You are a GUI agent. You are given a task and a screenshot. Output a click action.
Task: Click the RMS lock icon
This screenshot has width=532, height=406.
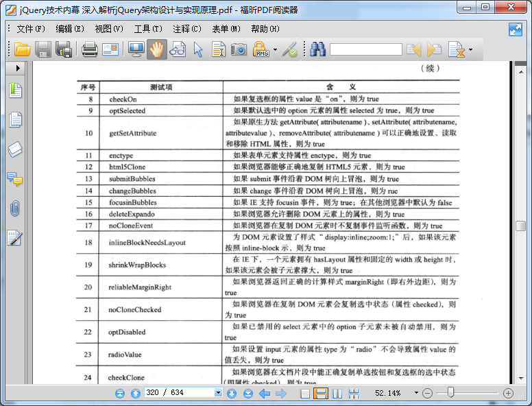[261, 49]
